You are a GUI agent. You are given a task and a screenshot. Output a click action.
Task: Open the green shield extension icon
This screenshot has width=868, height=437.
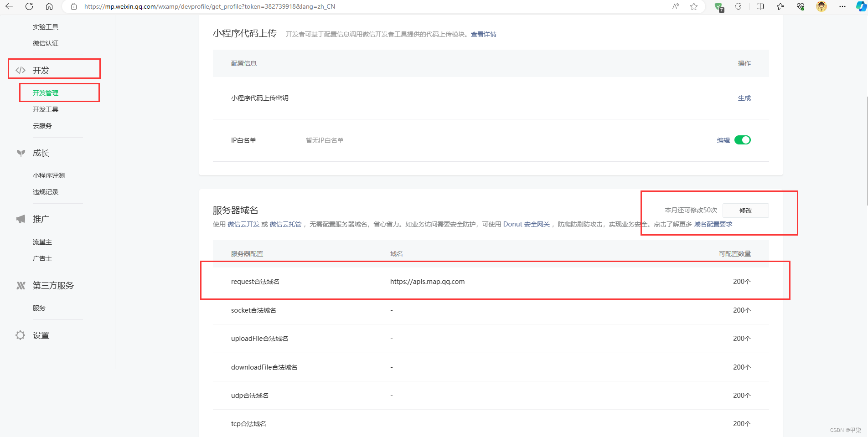(719, 6)
